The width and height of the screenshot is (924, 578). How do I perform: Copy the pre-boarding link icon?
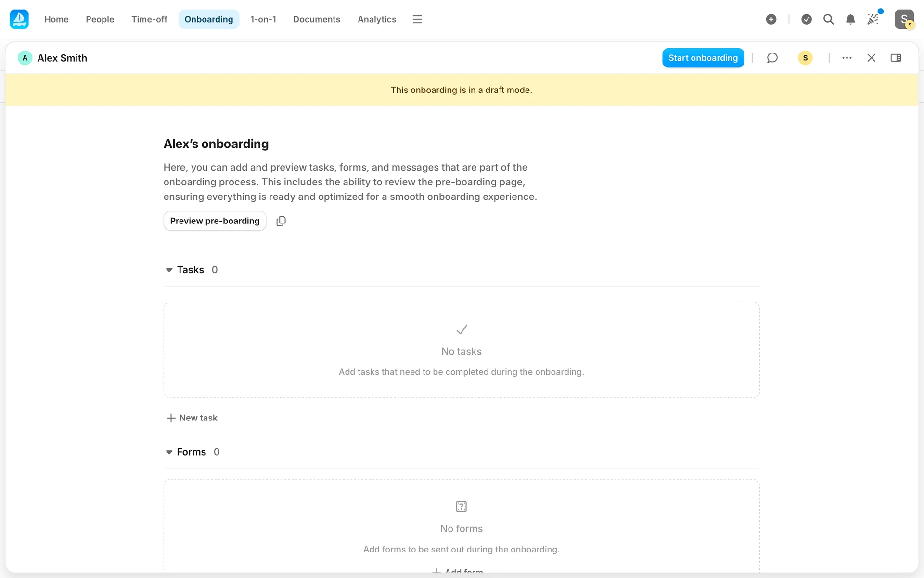click(281, 221)
